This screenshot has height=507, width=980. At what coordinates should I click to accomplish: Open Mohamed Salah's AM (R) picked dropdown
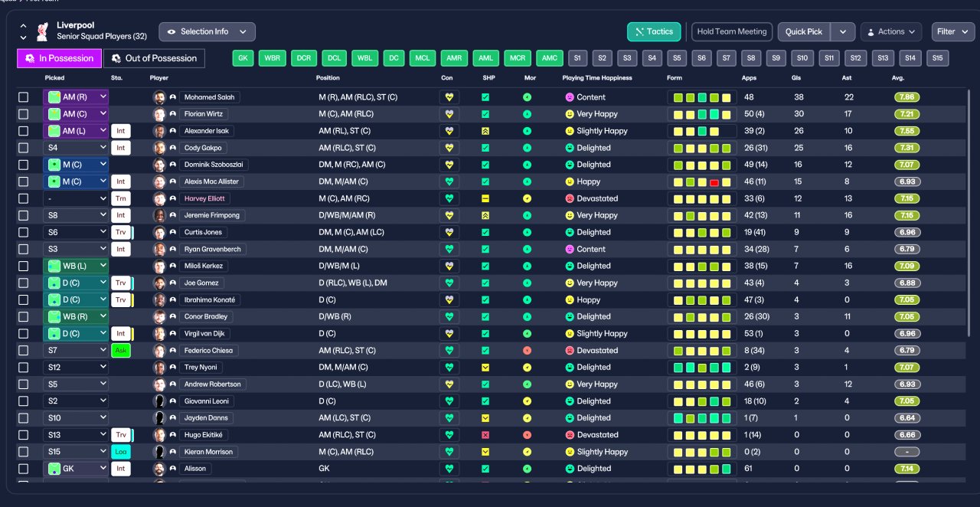(76, 97)
